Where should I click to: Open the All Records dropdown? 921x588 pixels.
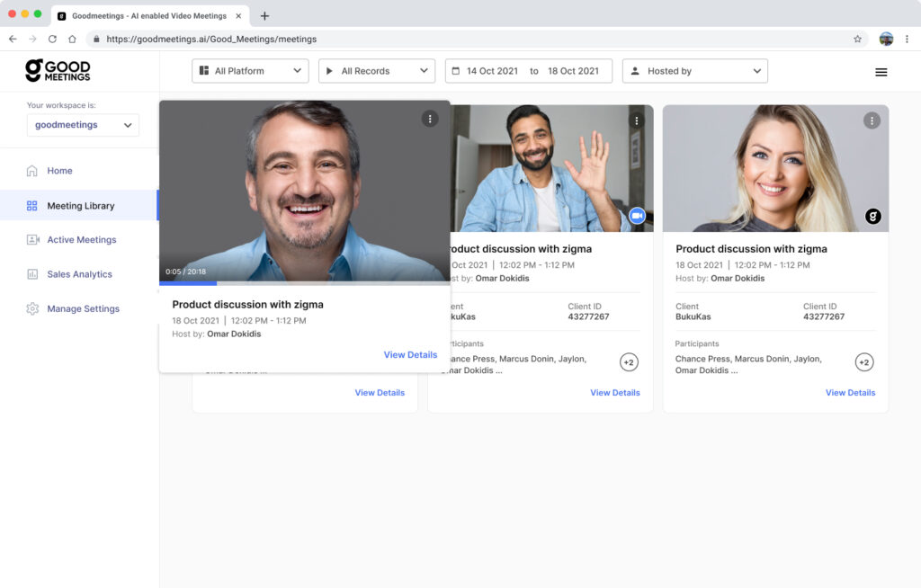[x=376, y=71]
